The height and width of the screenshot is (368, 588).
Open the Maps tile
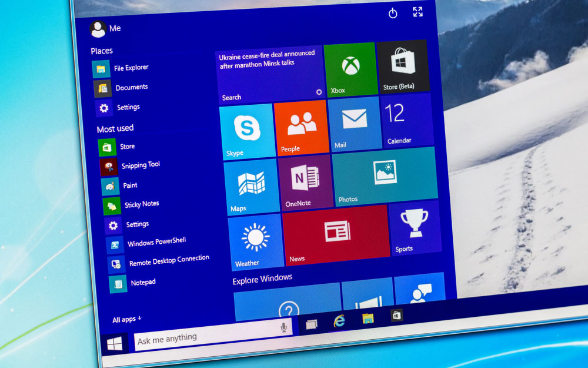251,186
